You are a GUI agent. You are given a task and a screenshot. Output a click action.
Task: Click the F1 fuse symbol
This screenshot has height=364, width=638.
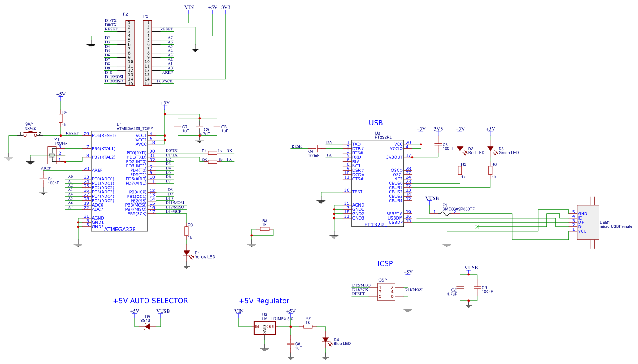pos(445,213)
